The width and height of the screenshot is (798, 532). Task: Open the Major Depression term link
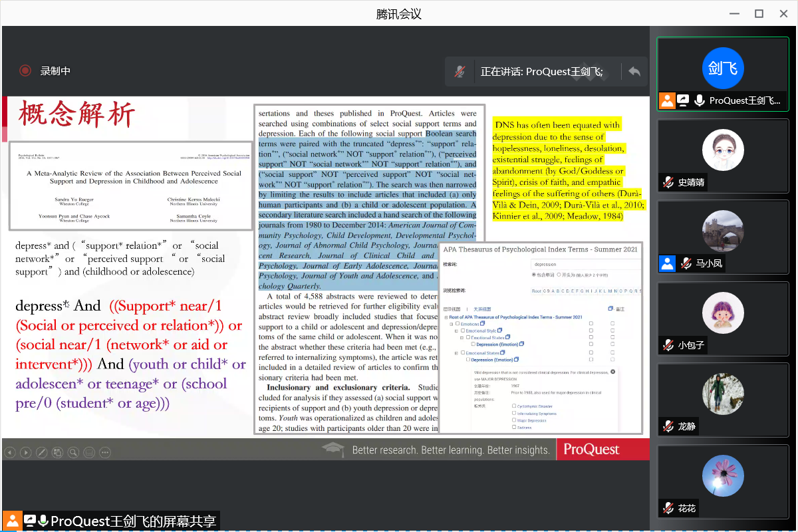point(531,420)
